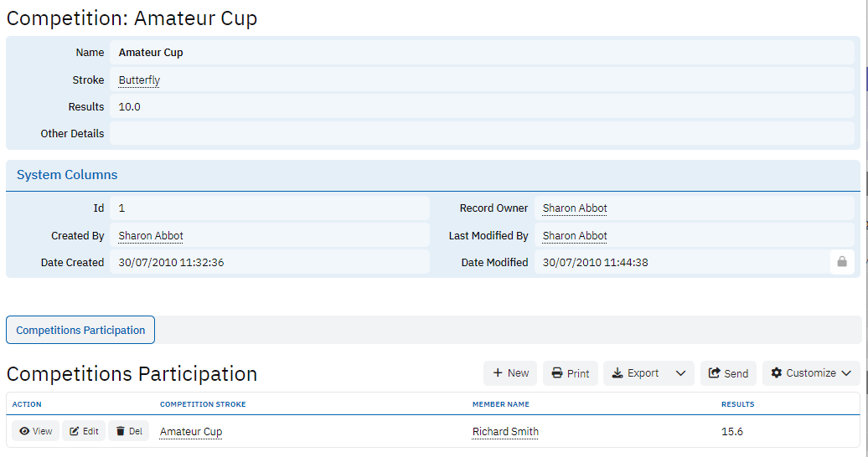The width and height of the screenshot is (868, 457).
Task: Open Record Owner Sharon Abbot link
Action: (x=575, y=208)
